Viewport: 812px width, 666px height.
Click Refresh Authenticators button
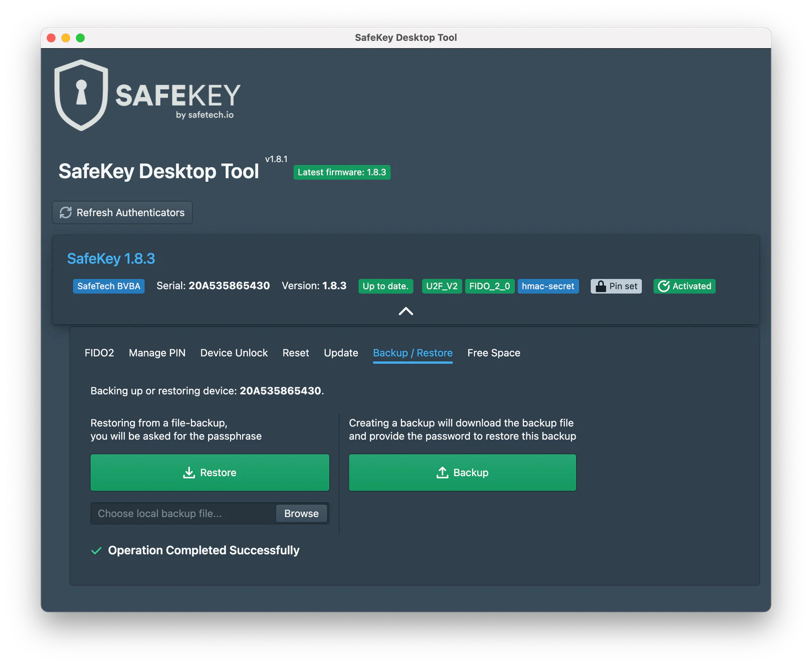click(122, 213)
